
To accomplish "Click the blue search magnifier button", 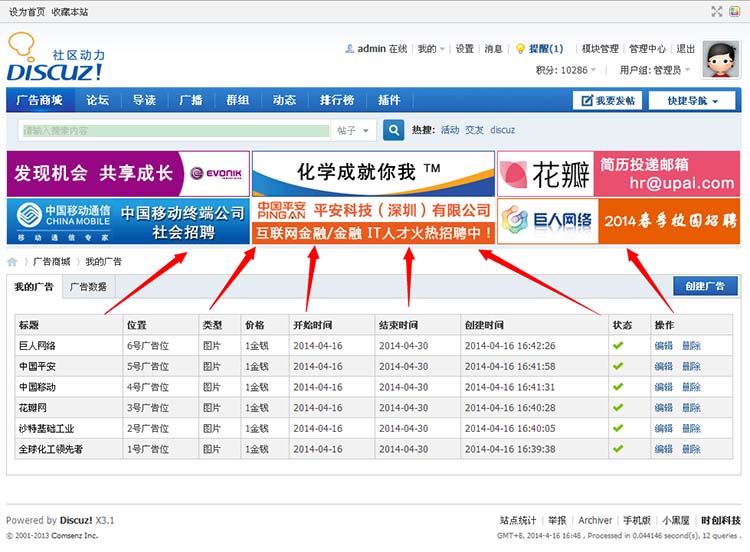I will (x=393, y=130).
